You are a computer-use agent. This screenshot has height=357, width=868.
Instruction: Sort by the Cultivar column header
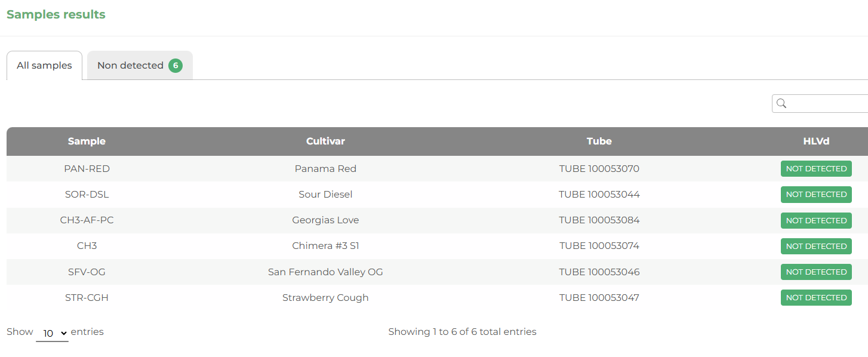325,141
